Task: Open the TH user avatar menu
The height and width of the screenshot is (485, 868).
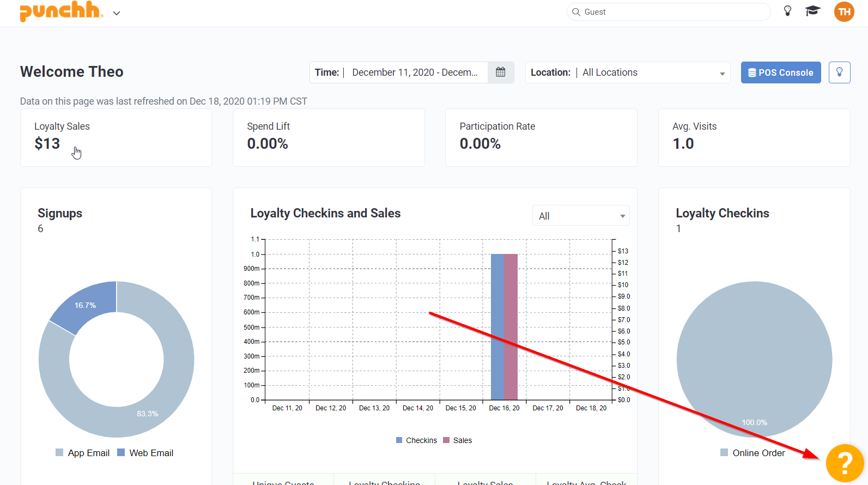Action: tap(844, 12)
